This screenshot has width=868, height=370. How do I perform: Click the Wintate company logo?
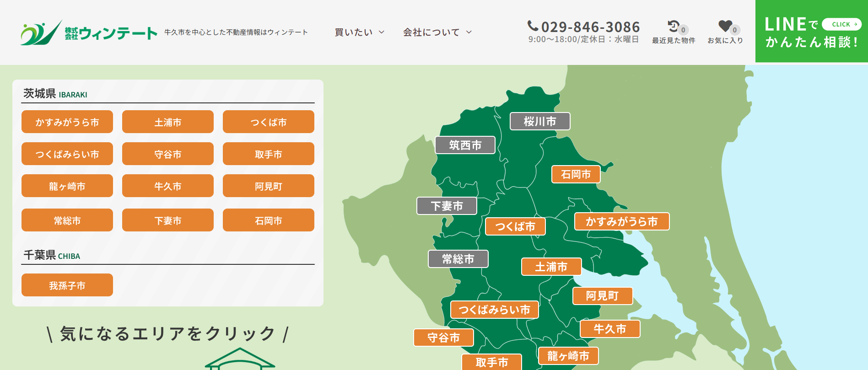point(89,32)
